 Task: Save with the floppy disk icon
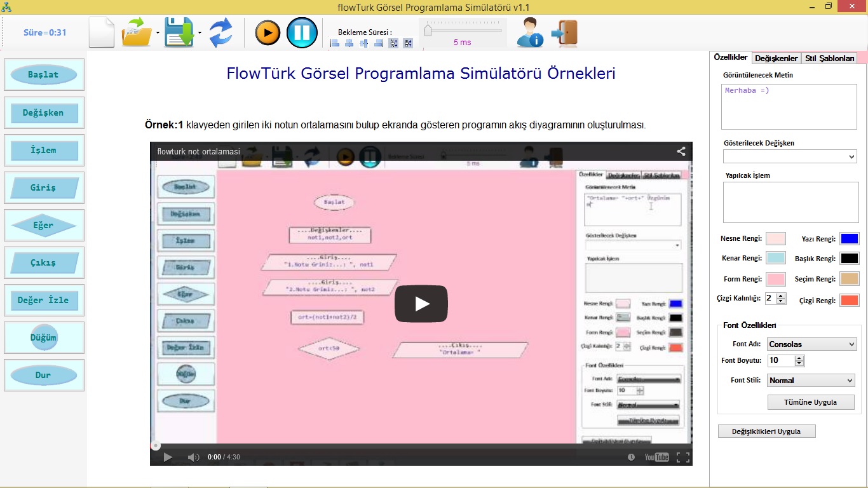[179, 32]
